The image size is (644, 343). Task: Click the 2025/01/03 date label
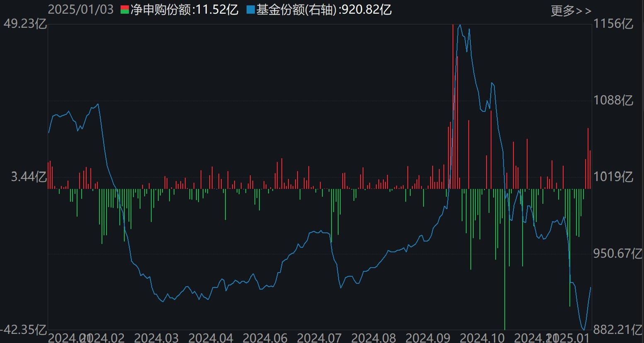81,10
